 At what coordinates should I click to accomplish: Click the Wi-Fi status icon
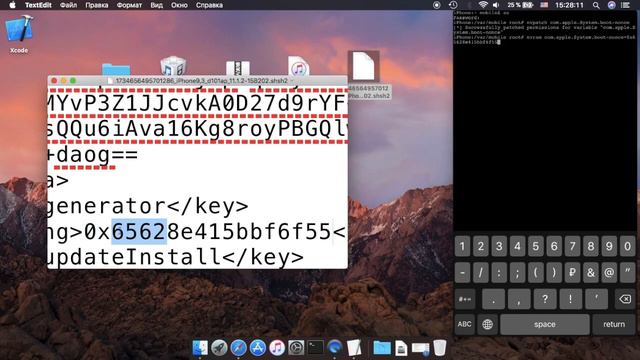coord(483,5)
